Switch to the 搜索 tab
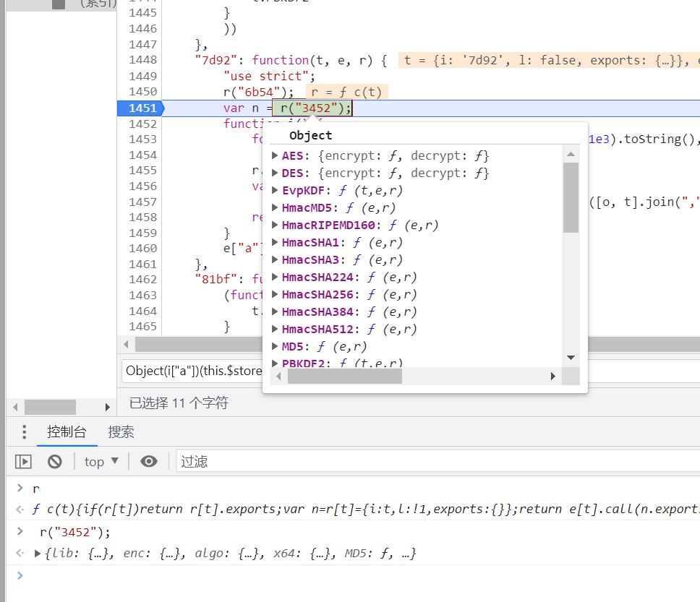This screenshot has width=700, height=602. [x=121, y=432]
